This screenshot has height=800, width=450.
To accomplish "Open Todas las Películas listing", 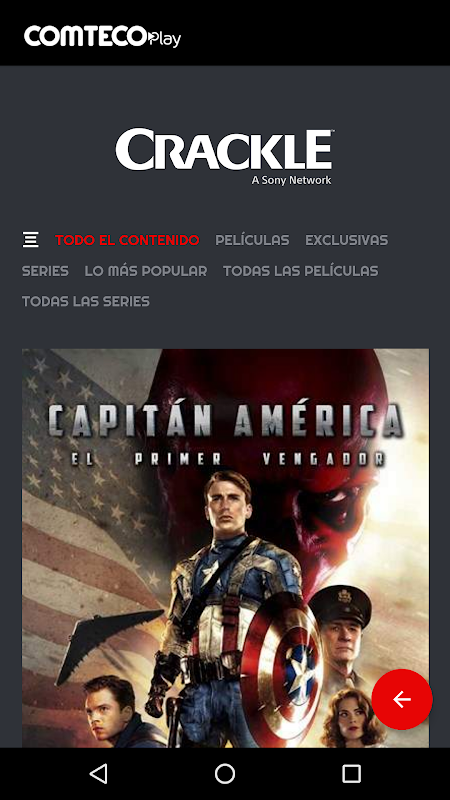I will coord(301,270).
